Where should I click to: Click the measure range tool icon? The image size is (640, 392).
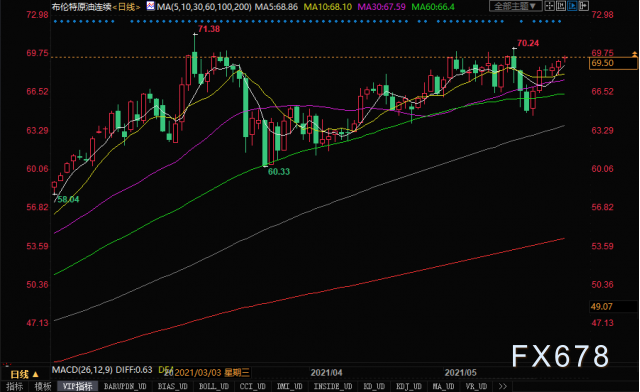pos(561,6)
